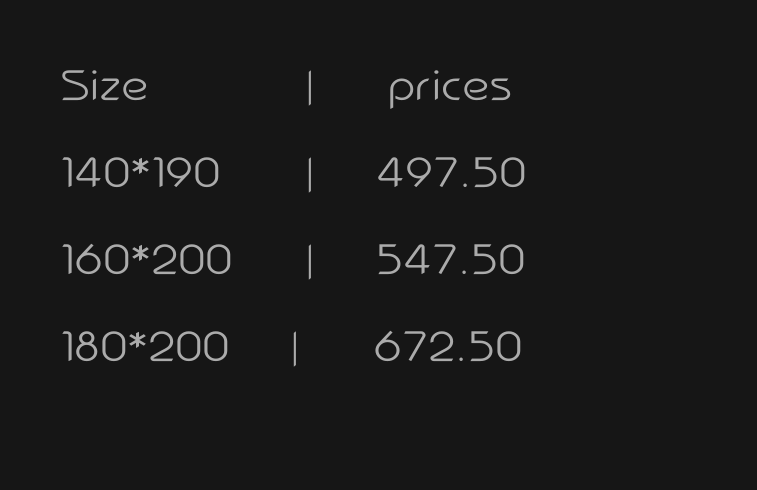Screen dimensions: 757x490
Task: Click the separator bar beside 497.50
Action: [x=310, y=175]
